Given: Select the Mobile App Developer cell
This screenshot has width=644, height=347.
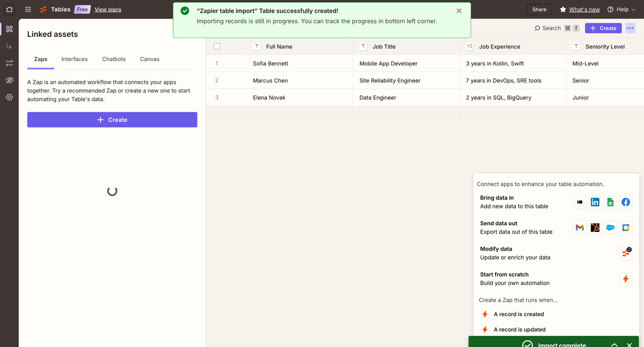Looking at the screenshot, I should coord(406,64).
